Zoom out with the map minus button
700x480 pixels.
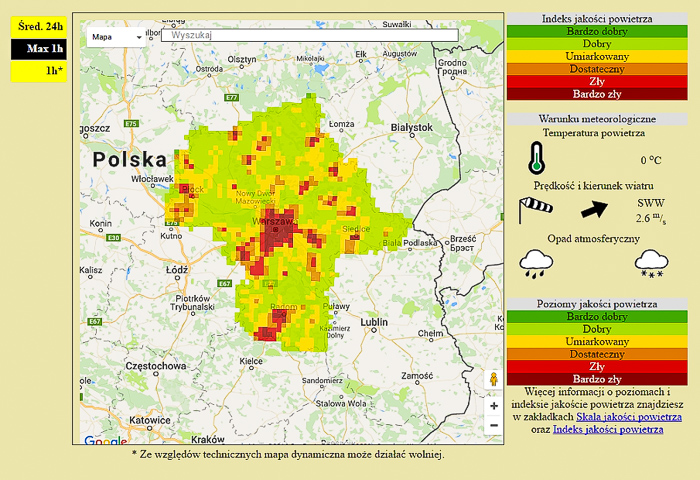494,425
